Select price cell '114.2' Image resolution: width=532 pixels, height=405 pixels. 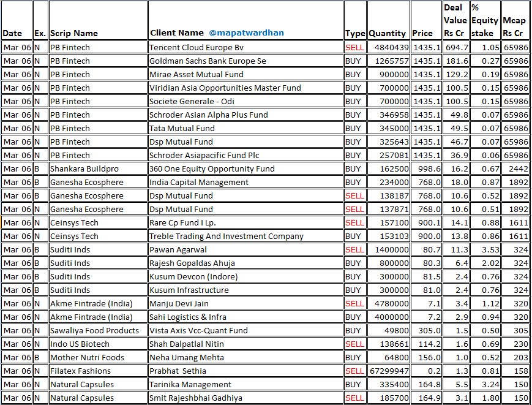point(426,344)
